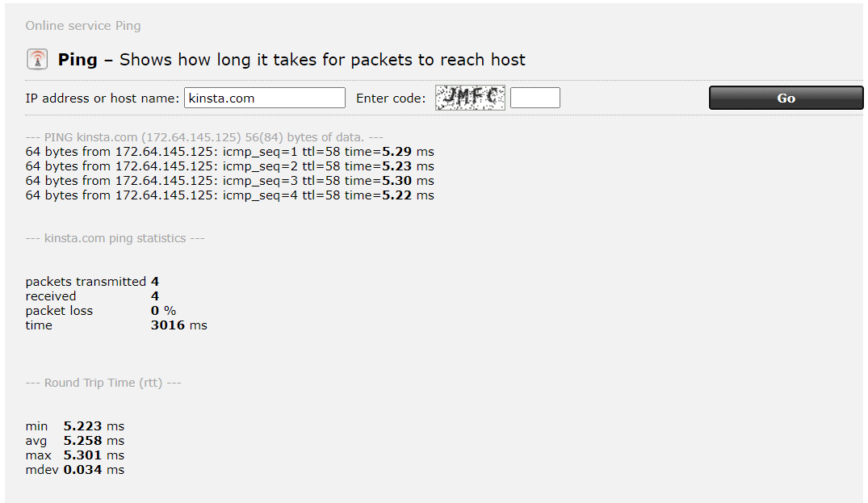Select the min 5.223 ms value
Viewport: 868px width, 503px height.
point(82,425)
